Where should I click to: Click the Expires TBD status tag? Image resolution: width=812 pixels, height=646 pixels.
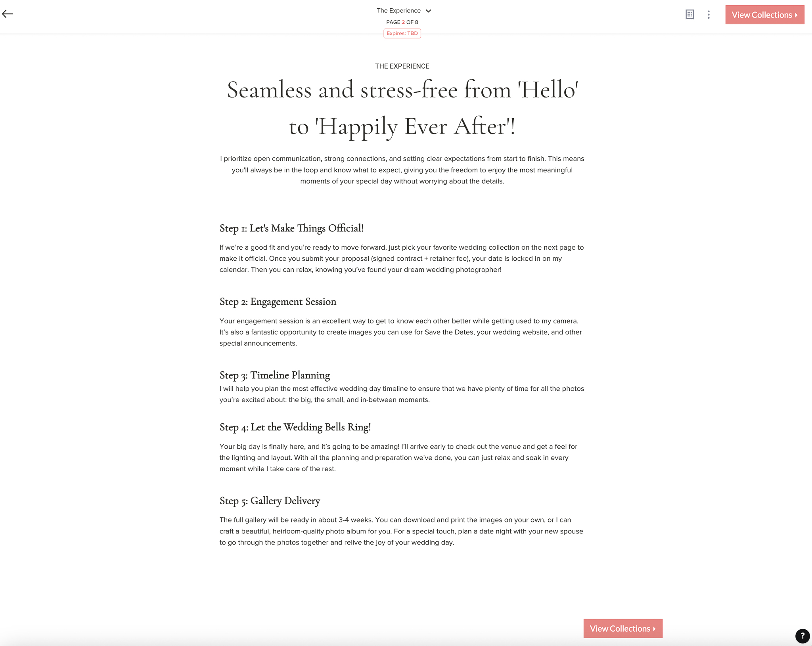[402, 33]
